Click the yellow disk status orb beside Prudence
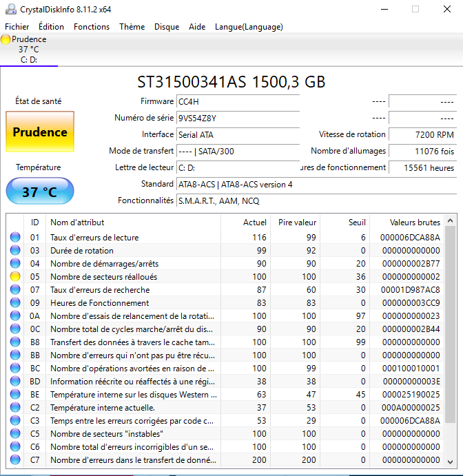This screenshot has height=476, width=463. tap(6, 39)
